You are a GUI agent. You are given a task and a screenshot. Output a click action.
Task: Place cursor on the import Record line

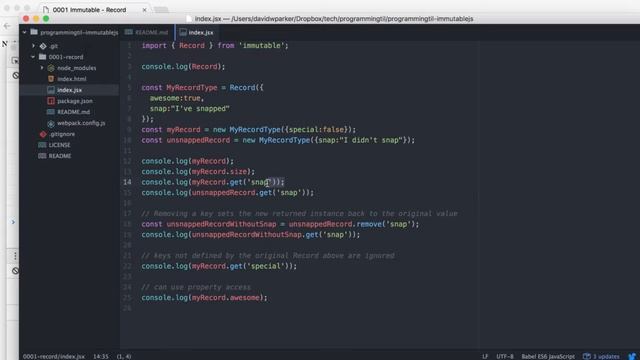[x=215, y=46]
